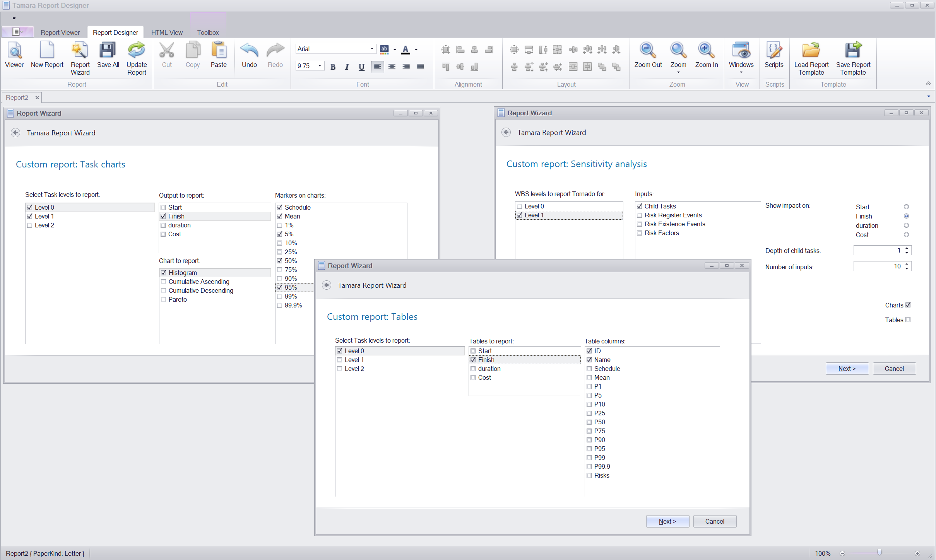Switch to the HTML View tab
This screenshot has width=936, height=560.
pos(167,32)
